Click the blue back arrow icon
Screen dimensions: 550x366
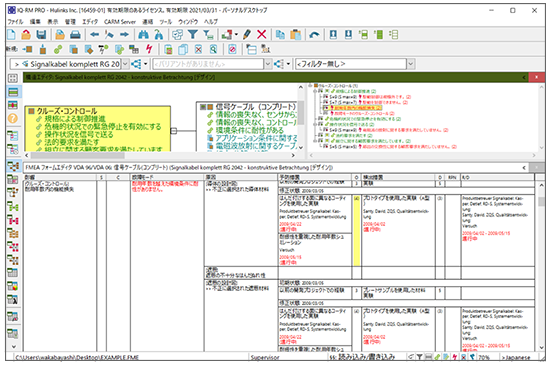(x=94, y=34)
